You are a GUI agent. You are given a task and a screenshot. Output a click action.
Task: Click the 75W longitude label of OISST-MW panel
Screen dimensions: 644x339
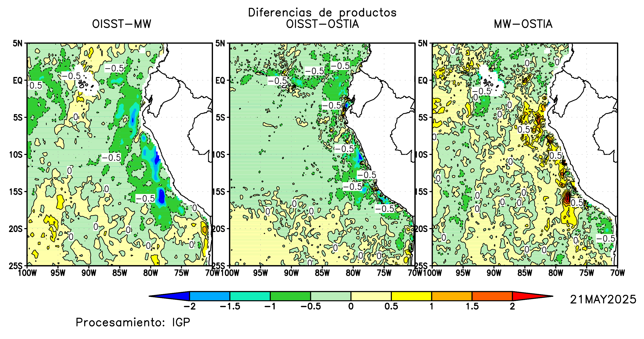coord(182,273)
